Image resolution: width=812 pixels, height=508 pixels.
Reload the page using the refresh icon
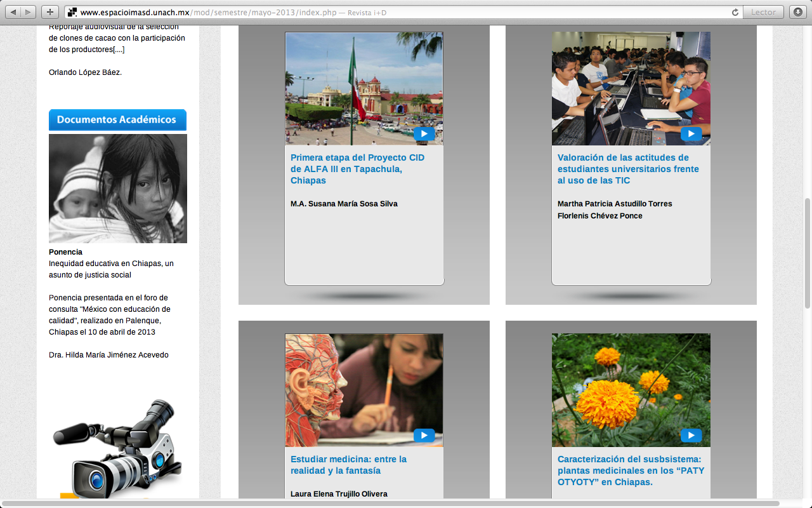[x=735, y=12]
